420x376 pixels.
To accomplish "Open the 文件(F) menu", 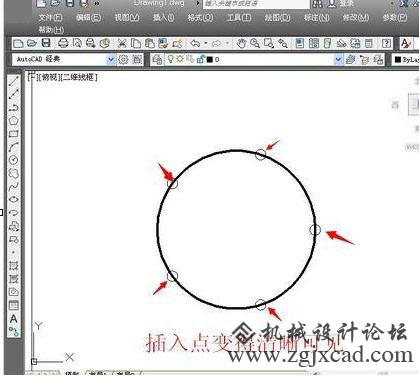I will 50,18.
